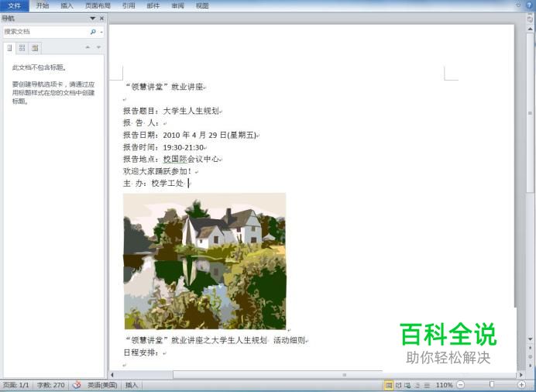Click the 页面: 1/1 status bar indicator
Image resolution: width=536 pixels, height=392 pixels.
tap(16, 385)
